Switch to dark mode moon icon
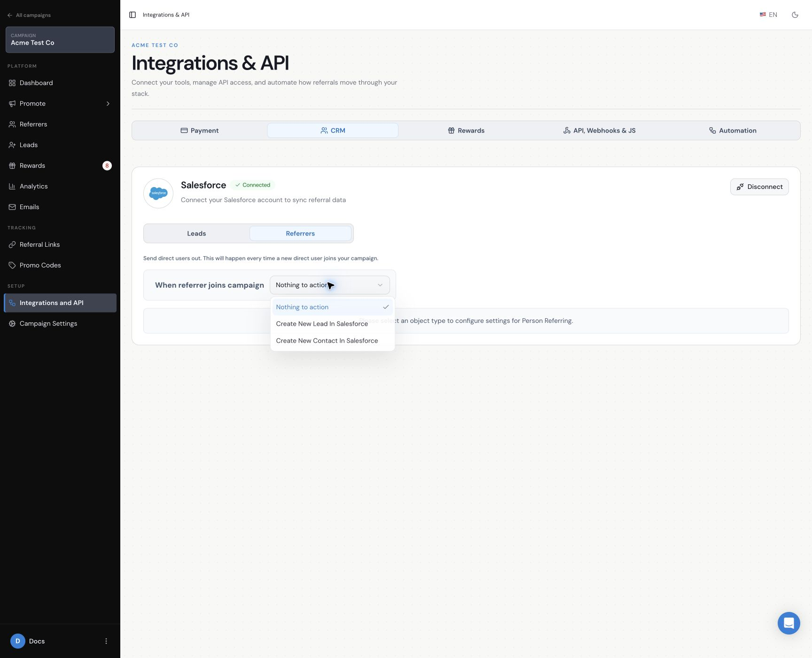 [795, 15]
